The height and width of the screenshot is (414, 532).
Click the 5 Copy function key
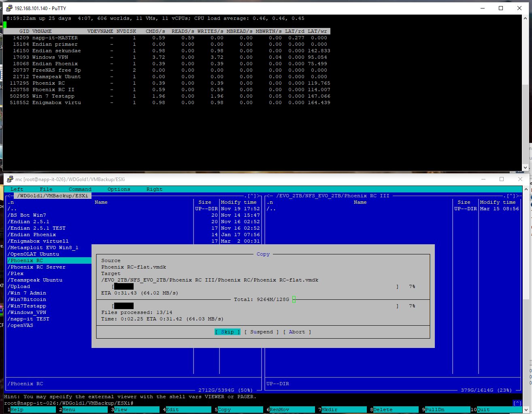coord(240,410)
